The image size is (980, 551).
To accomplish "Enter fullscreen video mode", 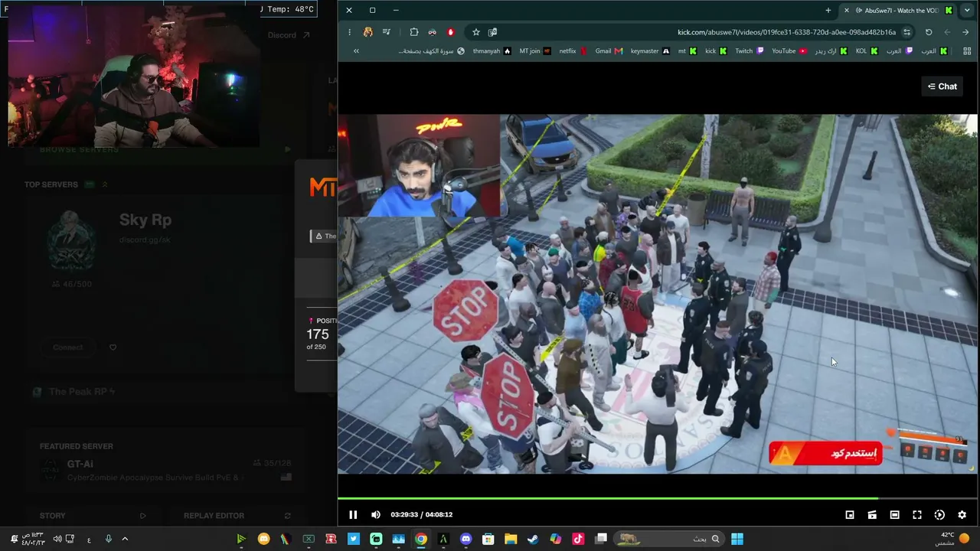I will pos(917,515).
